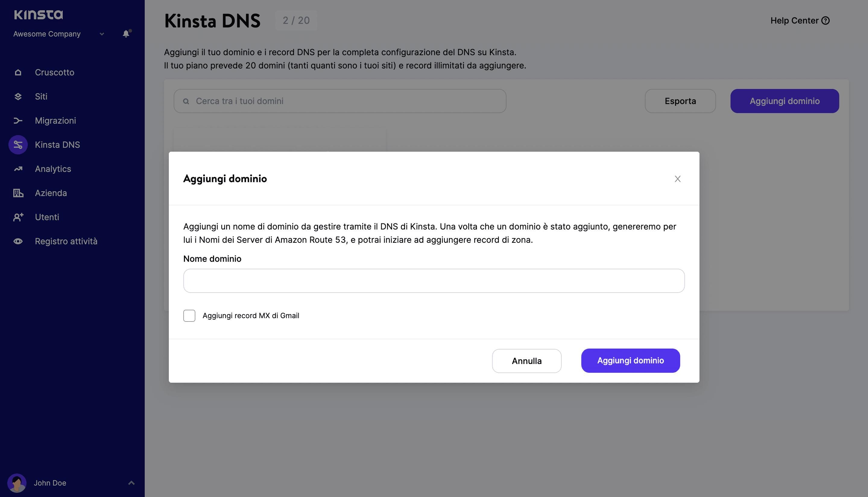
Task: Click the Kinsta logo
Action: click(x=38, y=15)
